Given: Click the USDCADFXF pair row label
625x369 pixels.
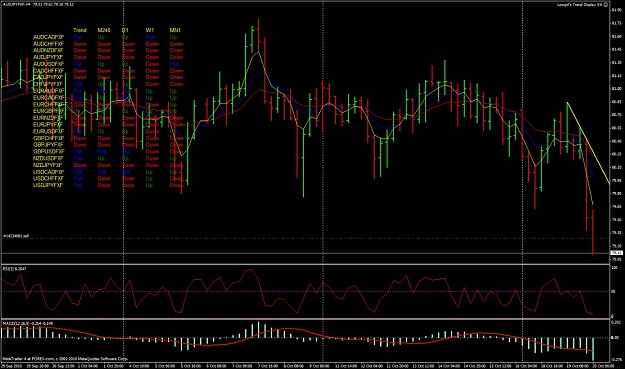Looking at the screenshot, I should (x=48, y=172).
